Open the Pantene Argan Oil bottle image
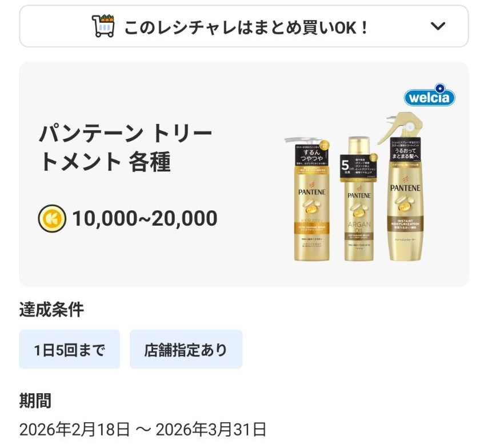The image size is (488, 448). [x=358, y=199]
